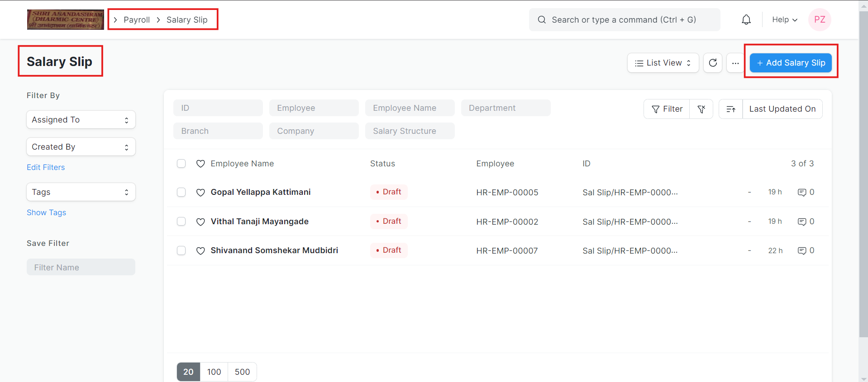Image resolution: width=868 pixels, height=382 pixels.
Task: Go to Payroll breadcrumb
Action: point(137,20)
